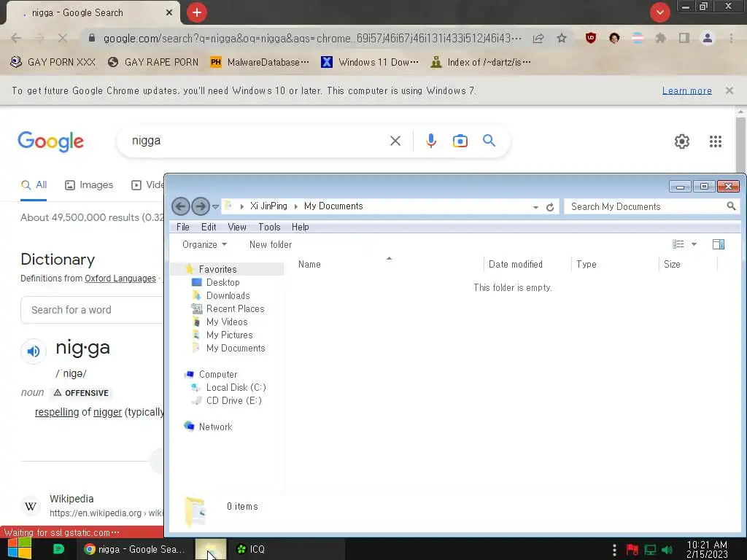Sort by Date modified column header

527,264
